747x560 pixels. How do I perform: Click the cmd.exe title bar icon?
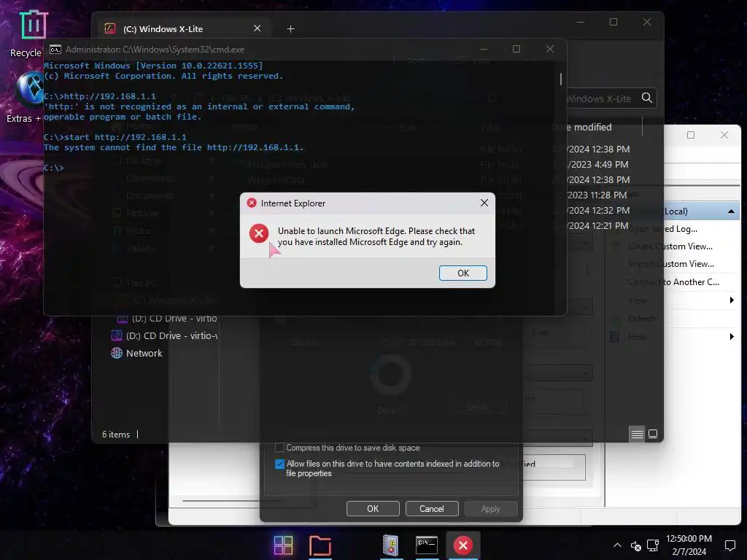(55, 50)
